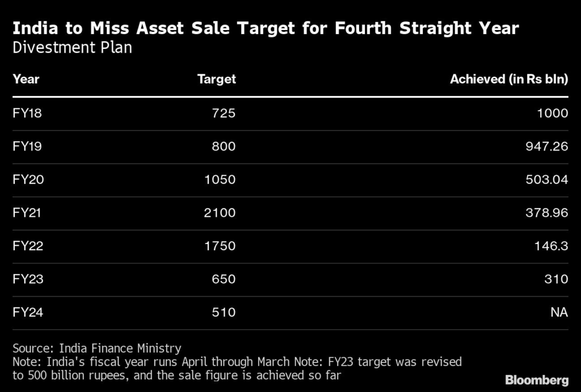This screenshot has width=581, height=392.
Task: Click the Divestment Plan subtitle
Action: 72,48
